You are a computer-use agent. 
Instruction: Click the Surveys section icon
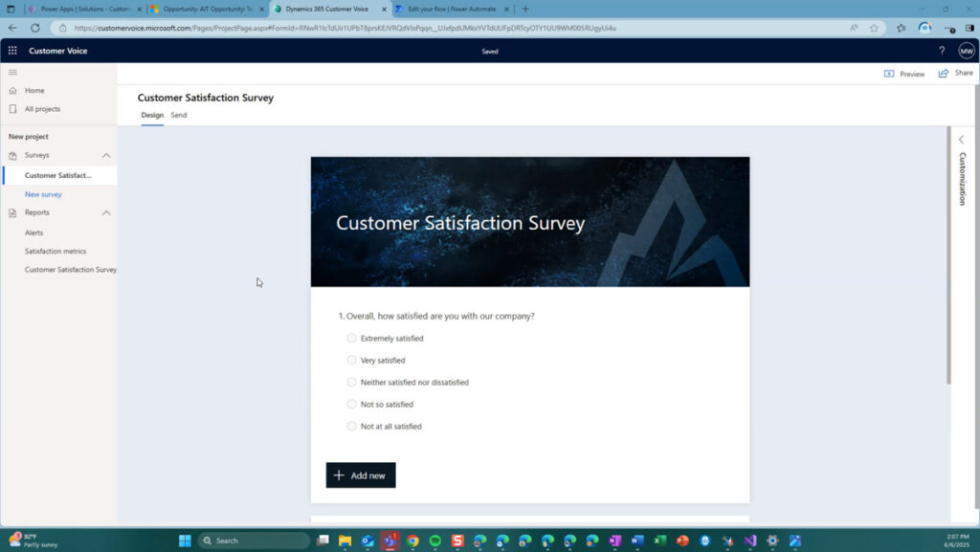pyautogui.click(x=12, y=156)
